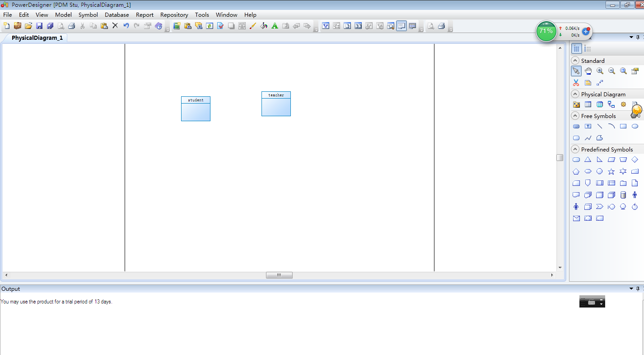
Task: Switch toolbox to icon grid view
Action: (x=577, y=48)
